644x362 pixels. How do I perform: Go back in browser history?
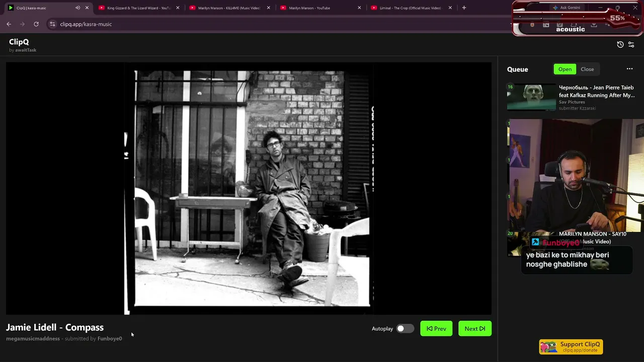pos(9,24)
